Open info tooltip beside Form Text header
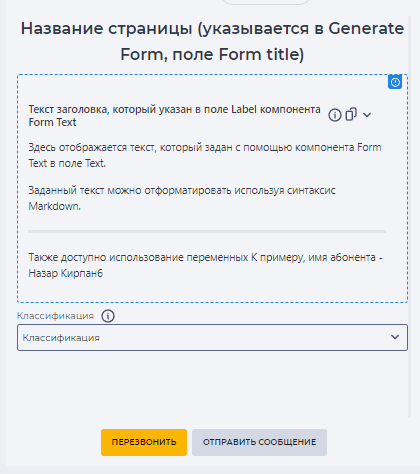The height and width of the screenshot is (474, 420). (335, 115)
